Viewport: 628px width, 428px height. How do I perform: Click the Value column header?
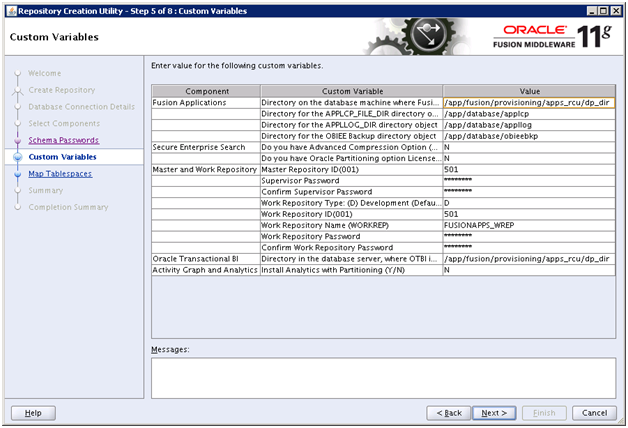529,91
